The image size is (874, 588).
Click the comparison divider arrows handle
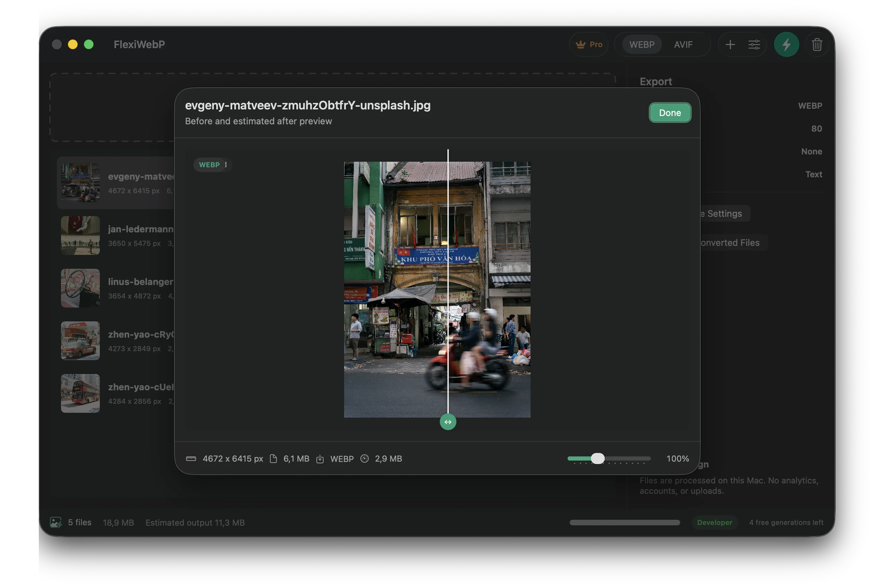click(x=448, y=422)
